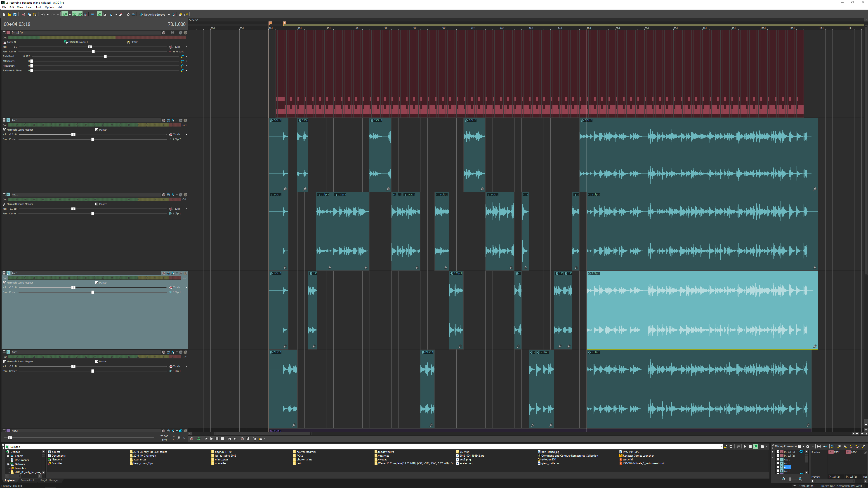
Task: Solo the [A-10] (1) MIDI track
Action: click(x=185, y=33)
